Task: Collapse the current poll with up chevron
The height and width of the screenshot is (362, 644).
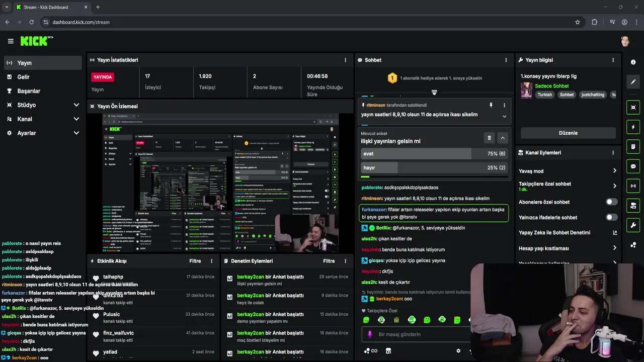Action: coord(502,138)
